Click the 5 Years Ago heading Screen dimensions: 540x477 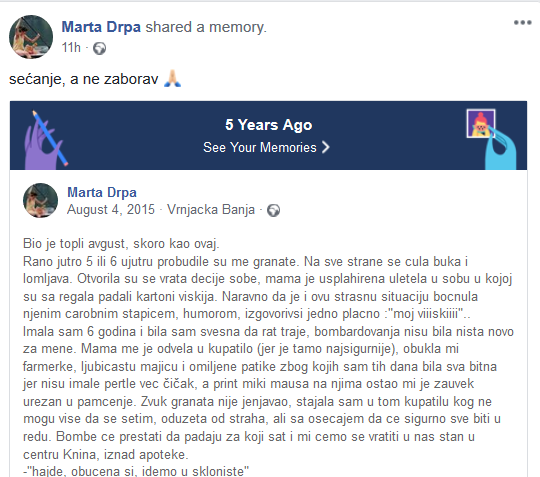click(x=269, y=125)
